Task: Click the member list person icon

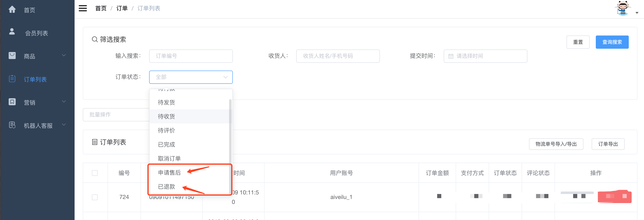Action: 12,32
